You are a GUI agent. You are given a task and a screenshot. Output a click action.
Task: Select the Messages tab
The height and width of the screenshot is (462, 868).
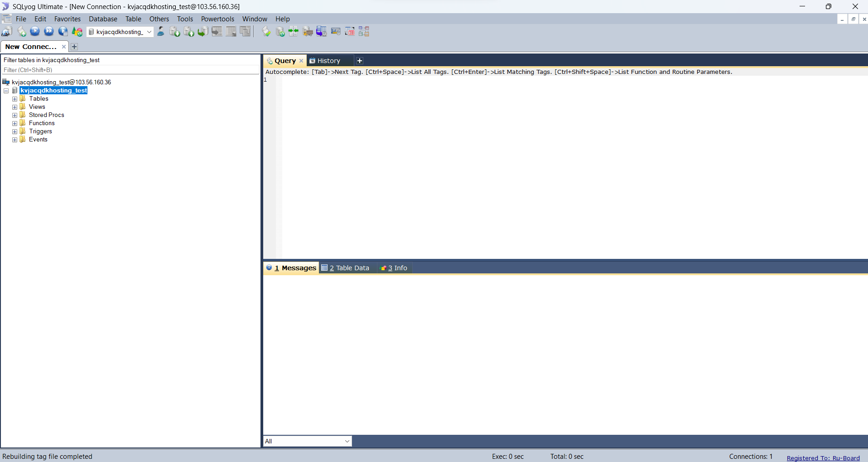pyautogui.click(x=291, y=268)
